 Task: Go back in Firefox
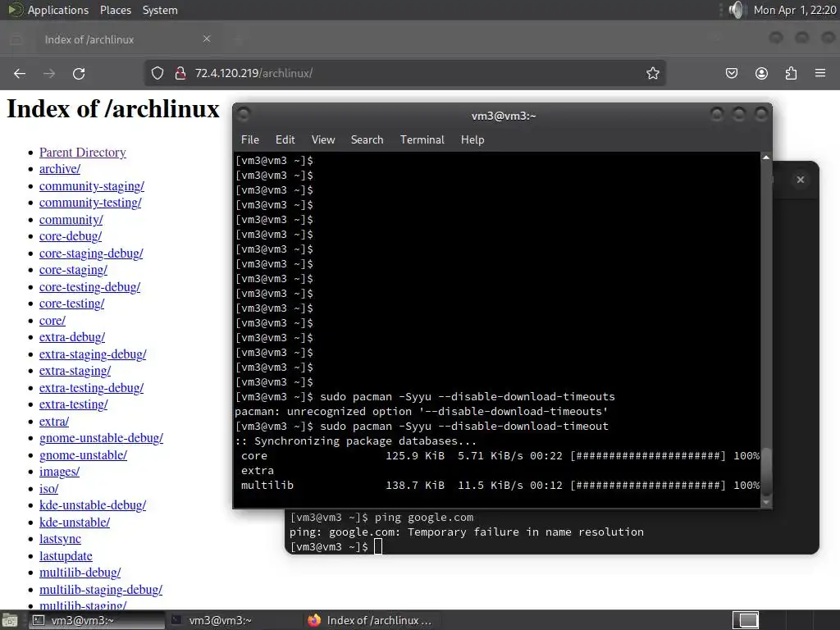(20, 73)
